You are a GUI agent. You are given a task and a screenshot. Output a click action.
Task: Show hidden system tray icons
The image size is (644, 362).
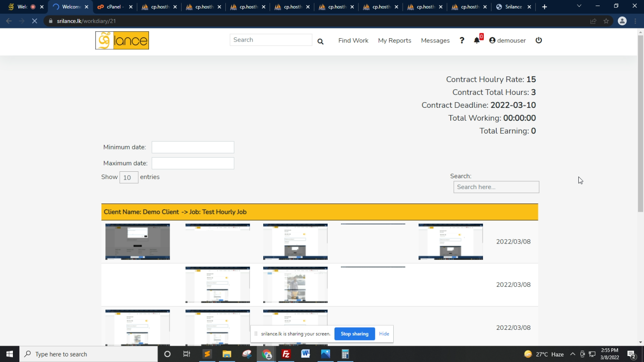pos(572,354)
